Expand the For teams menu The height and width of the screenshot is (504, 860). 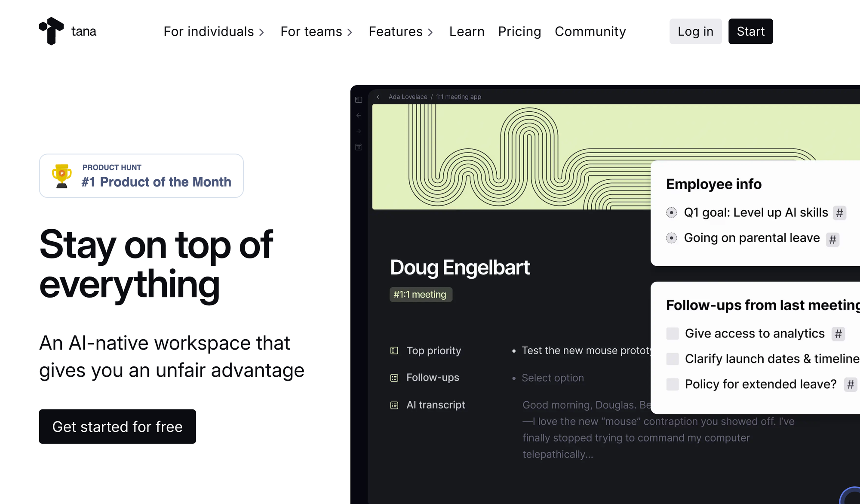(x=316, y=31)
